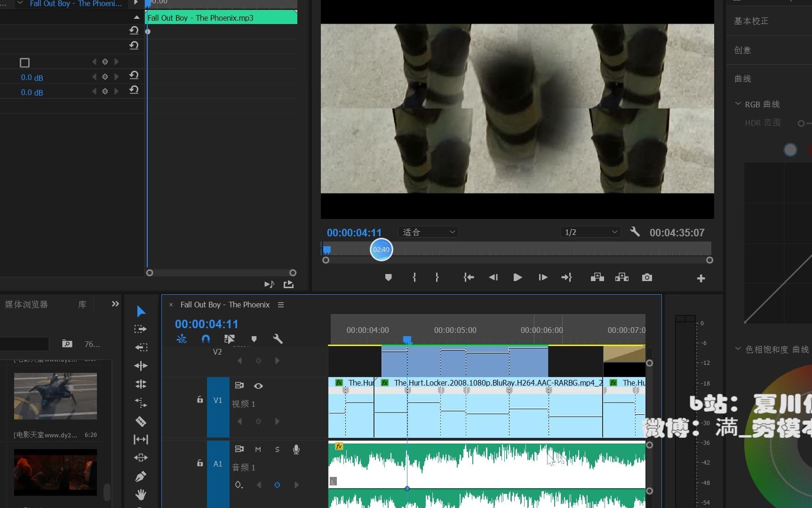Toggle V1 track output eye icon
Viewport: 812px width, 508px height.
click(x=258, y=386)
